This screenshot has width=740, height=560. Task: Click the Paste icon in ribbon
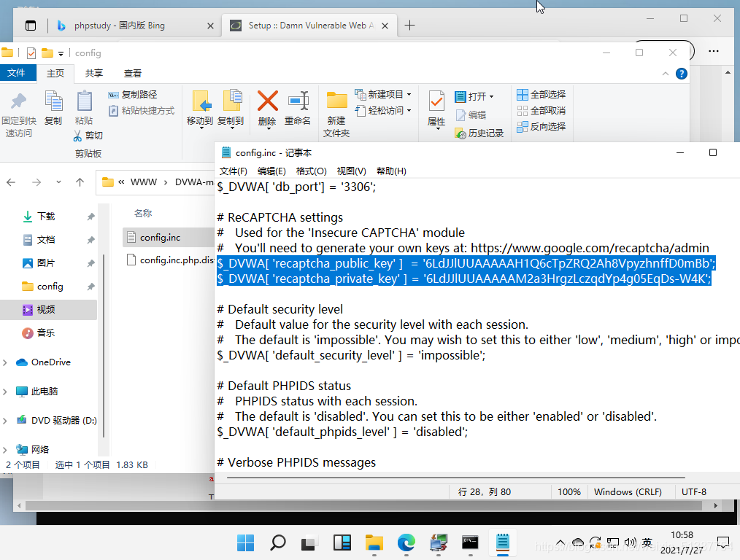click(x=84, y=101)
